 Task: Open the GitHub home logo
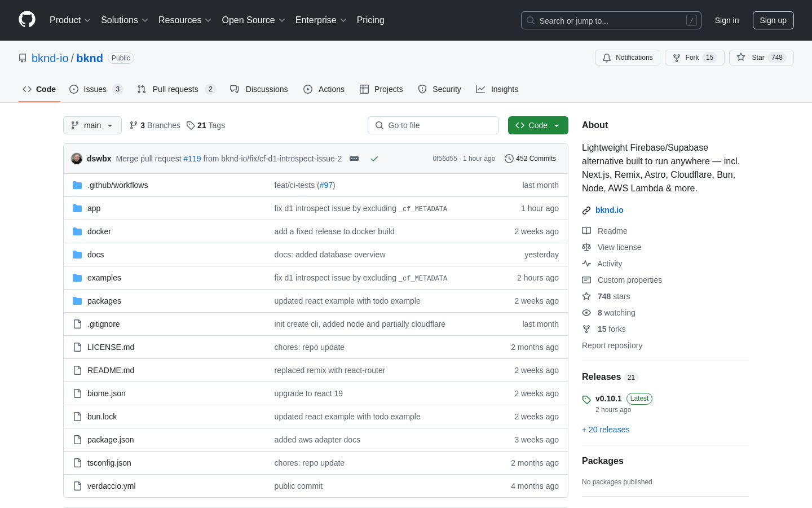(x=27, y=20)
